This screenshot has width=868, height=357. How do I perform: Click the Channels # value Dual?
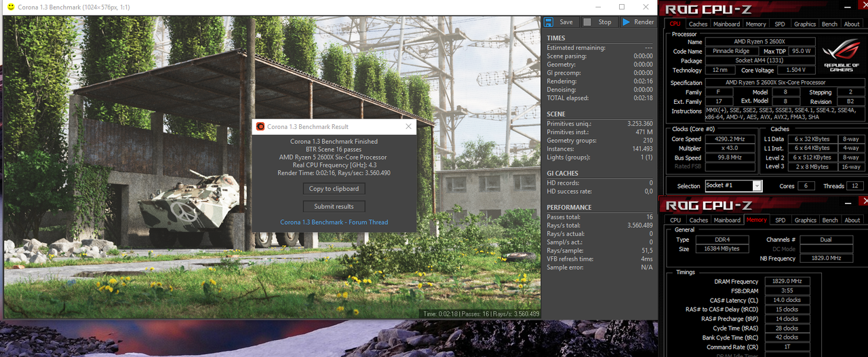click(x=826, y=240)
